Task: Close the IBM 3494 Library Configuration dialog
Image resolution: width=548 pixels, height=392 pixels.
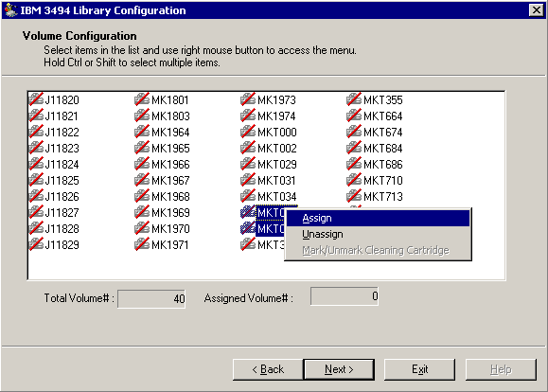Action: [536, 10]
